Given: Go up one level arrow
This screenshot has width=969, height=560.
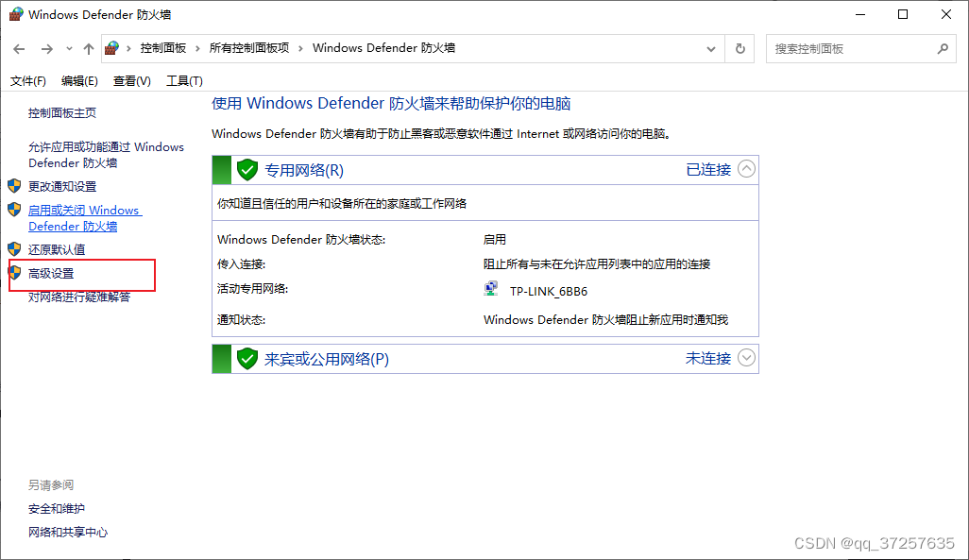Looking at the screenshot, I should click(x=89, y=49).
